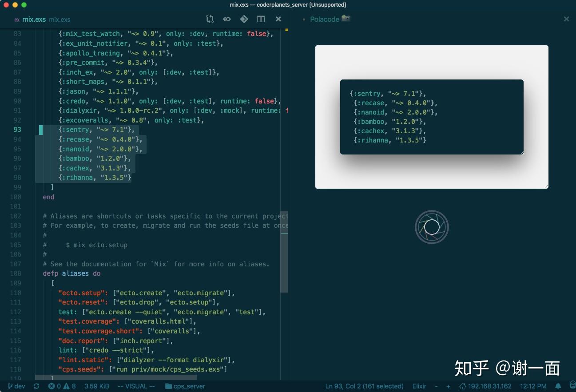Open the Elixir language mode picker
This screenshot has height=392, width=576.
[419, 386]
